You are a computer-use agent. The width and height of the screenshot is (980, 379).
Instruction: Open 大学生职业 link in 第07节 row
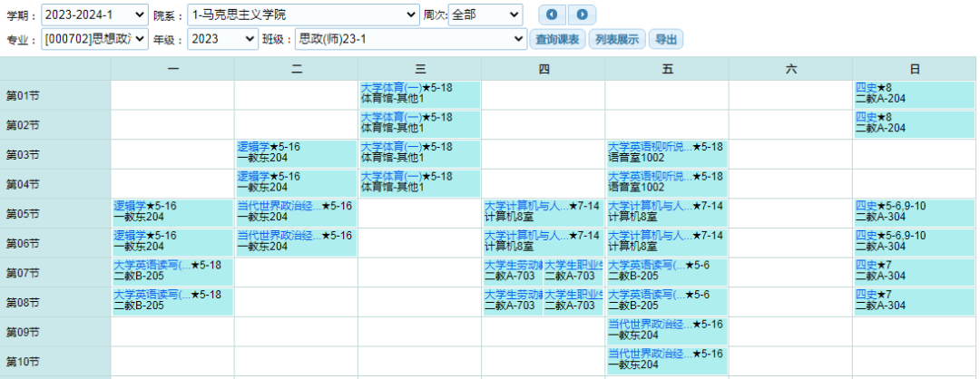pos(573,265)
